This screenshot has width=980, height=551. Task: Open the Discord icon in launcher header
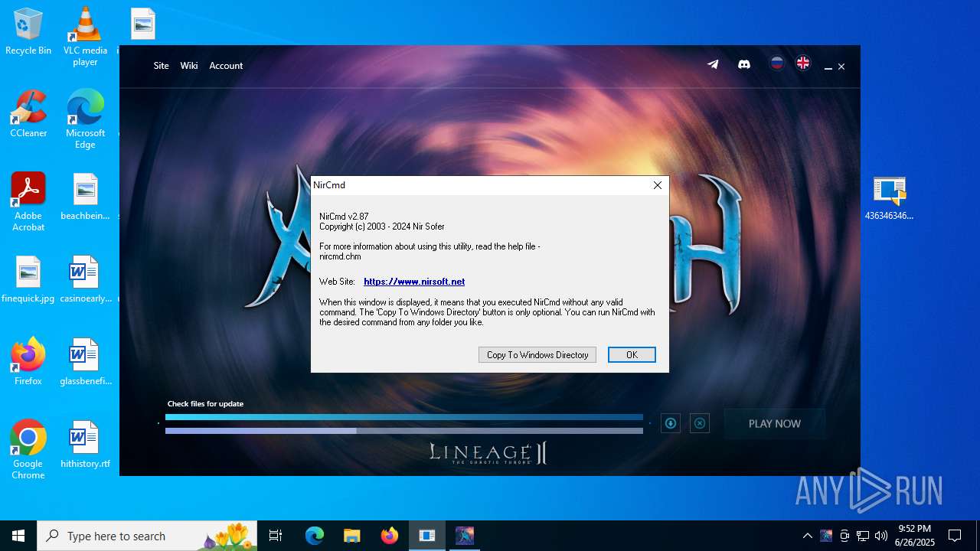(743, 64)
